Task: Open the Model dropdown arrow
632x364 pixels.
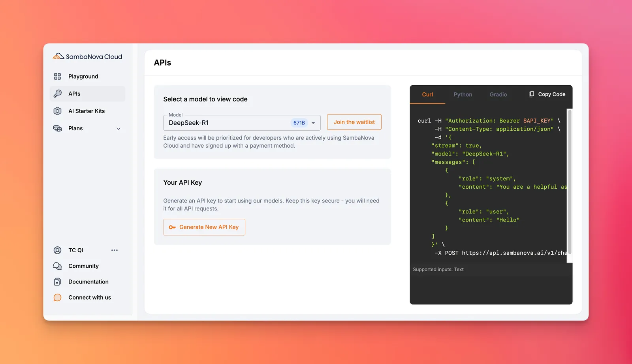Action: (313, 123)
